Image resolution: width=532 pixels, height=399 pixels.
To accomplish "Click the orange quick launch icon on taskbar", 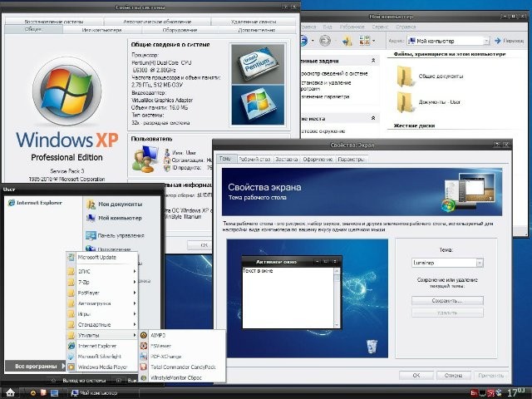I will pos(43,393).
